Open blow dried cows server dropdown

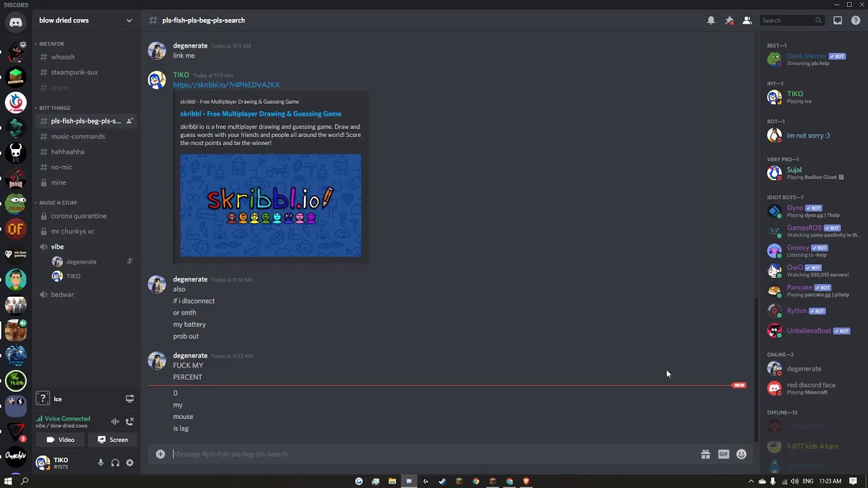(x=85, y=20)
